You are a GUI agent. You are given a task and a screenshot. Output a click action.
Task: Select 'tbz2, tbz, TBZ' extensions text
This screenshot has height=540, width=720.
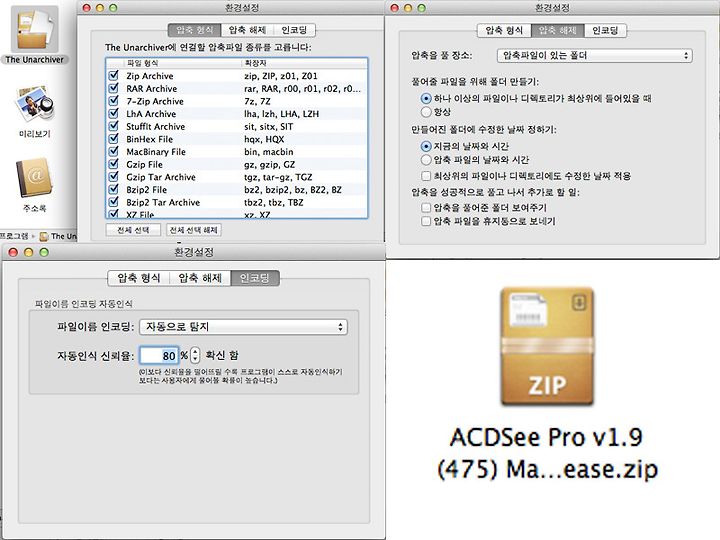(274, 202)
